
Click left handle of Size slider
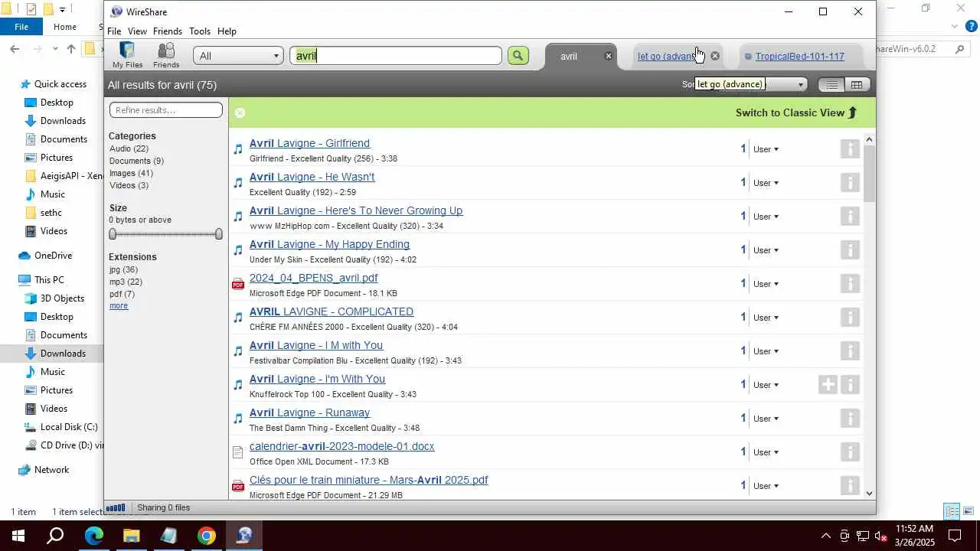point(113,233)
